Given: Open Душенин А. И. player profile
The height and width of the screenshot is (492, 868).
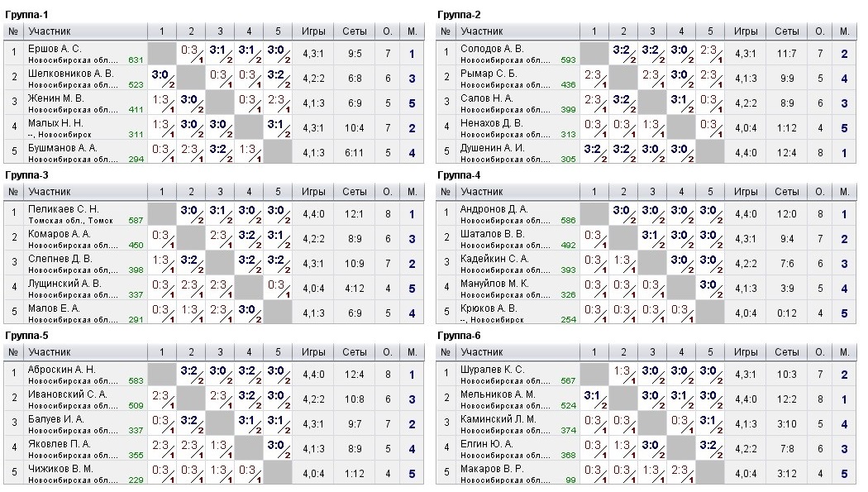Looking at the screenshot, I should pyautogui.click(x=493, y=148).
